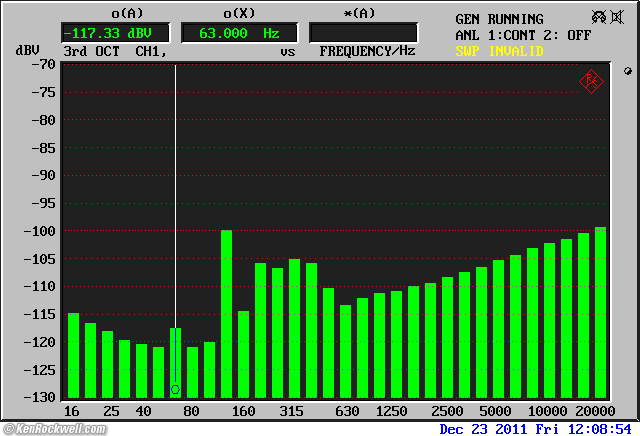Click the dBV unit label on Y axis
Screen dimensions: 640x436
pyautogui.click(x=26, y=50)
